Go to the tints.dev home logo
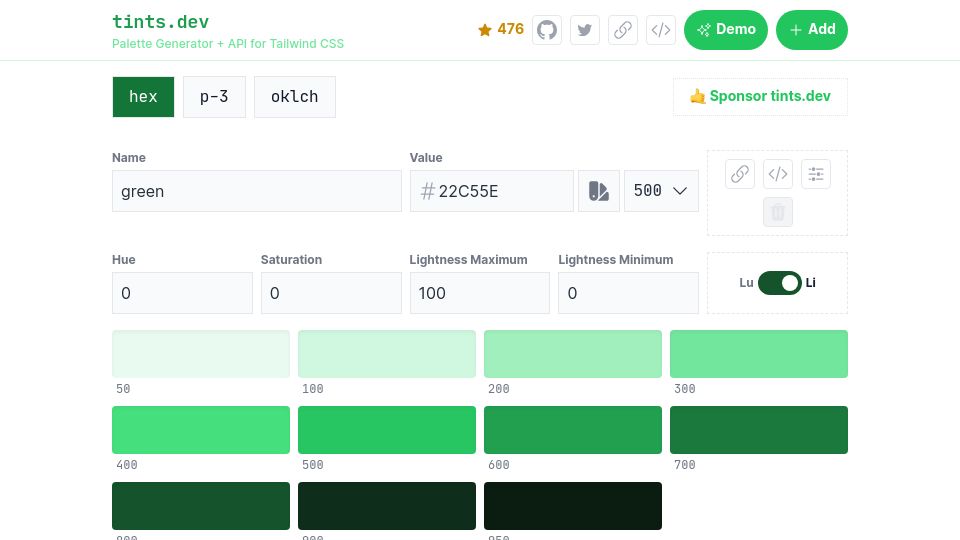The image size is (960, 540). click(160, 22)
